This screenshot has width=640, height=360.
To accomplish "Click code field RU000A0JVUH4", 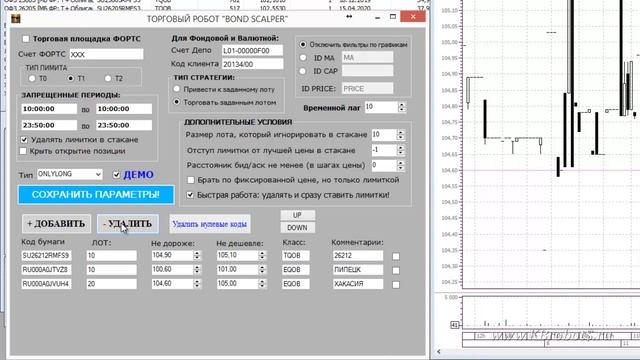I will [46, 284].
